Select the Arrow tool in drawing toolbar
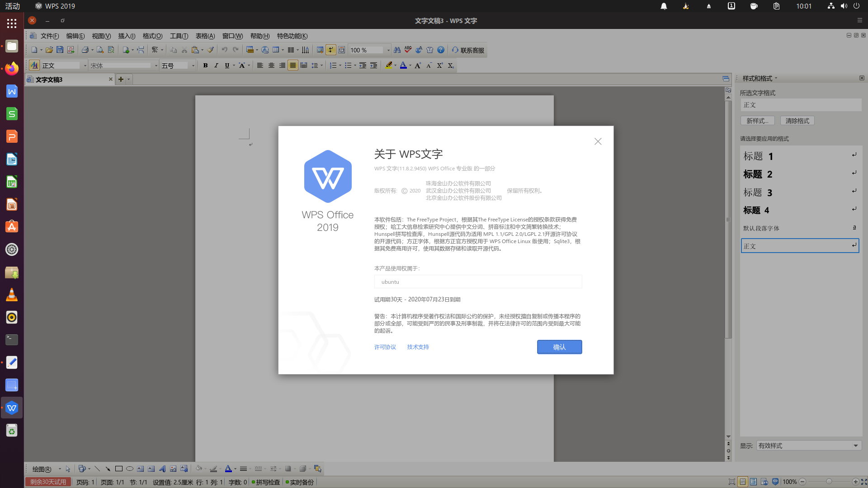868x488 pixels. (108, 469)
